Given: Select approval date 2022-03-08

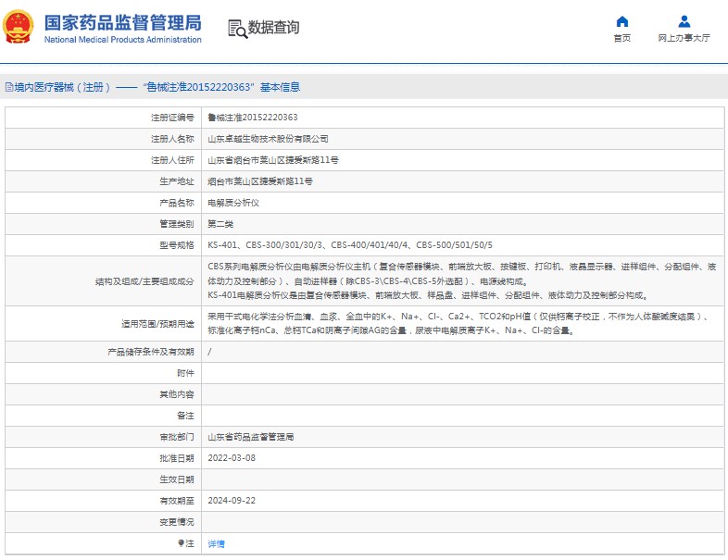Looking at the screenshot, I should [232, 458].
